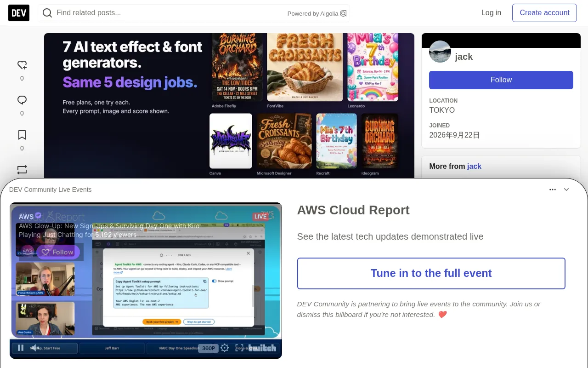
Task: Click the Log in link
Action: point(491,13)
